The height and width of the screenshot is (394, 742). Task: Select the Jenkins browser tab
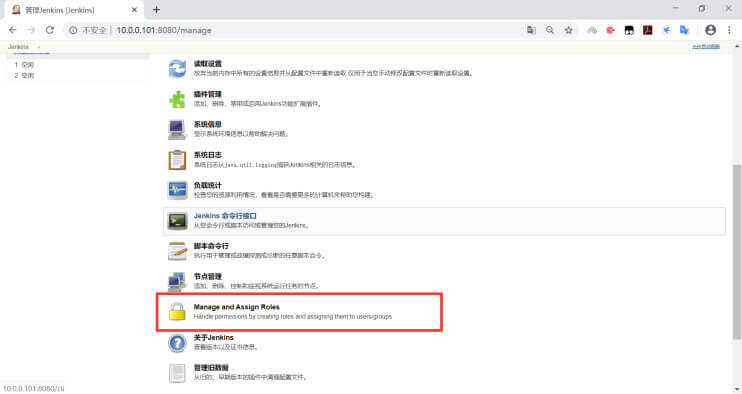pos(74,10)
